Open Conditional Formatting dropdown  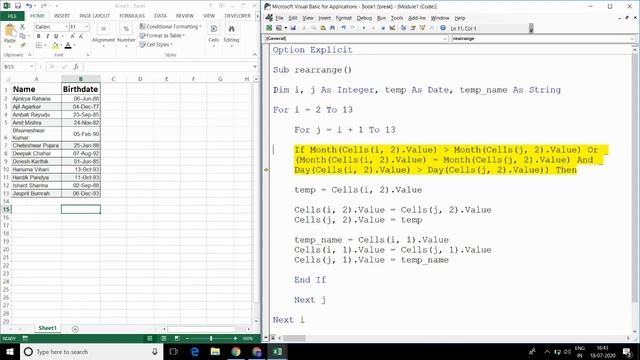click(170, 27)
